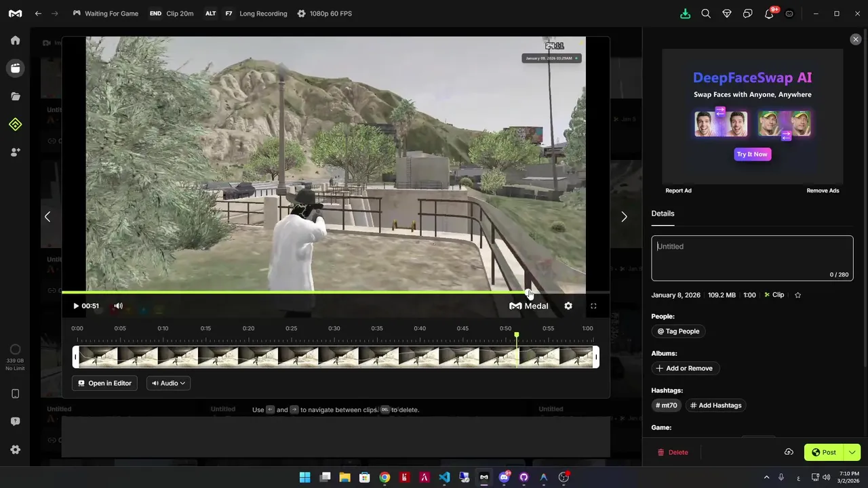The width and height of the screenshot is (868, 488).
Task: Click the 339 GB storage indicator circle
Action: 15,350
